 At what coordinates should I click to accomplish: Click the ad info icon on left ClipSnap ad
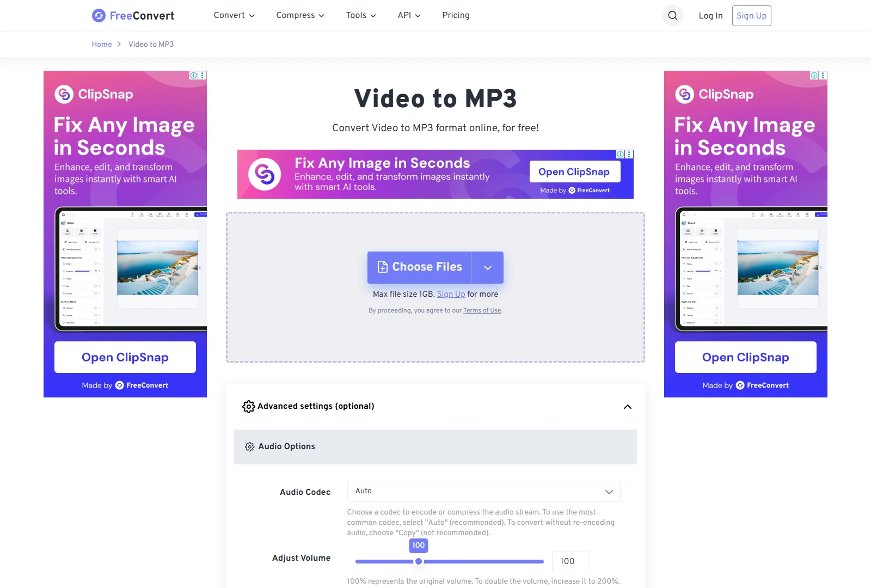193,76
